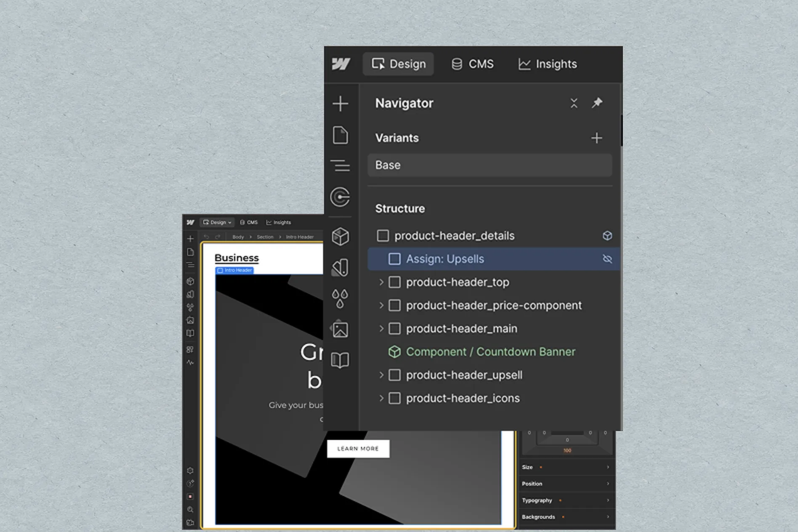
Task: Add a new variant with the Variants plus icon
Action: coord(596,138)
